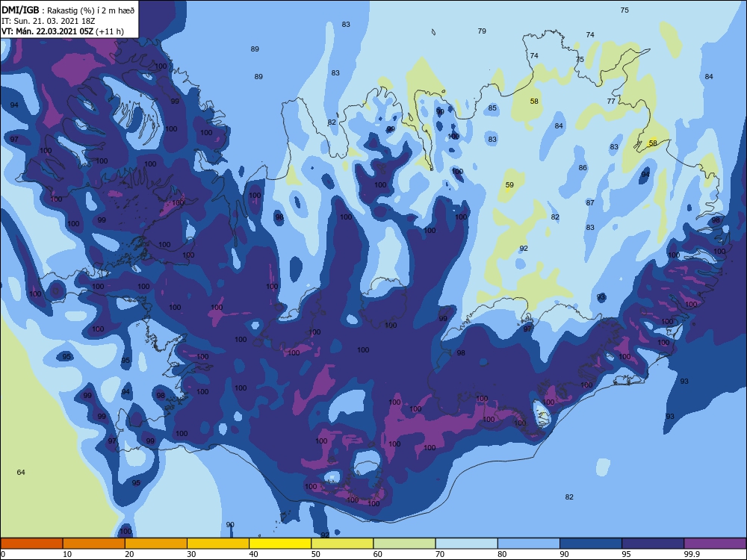Click the 'DMI/IGB' title text
747x560 pixels.
tap(20, 10)
